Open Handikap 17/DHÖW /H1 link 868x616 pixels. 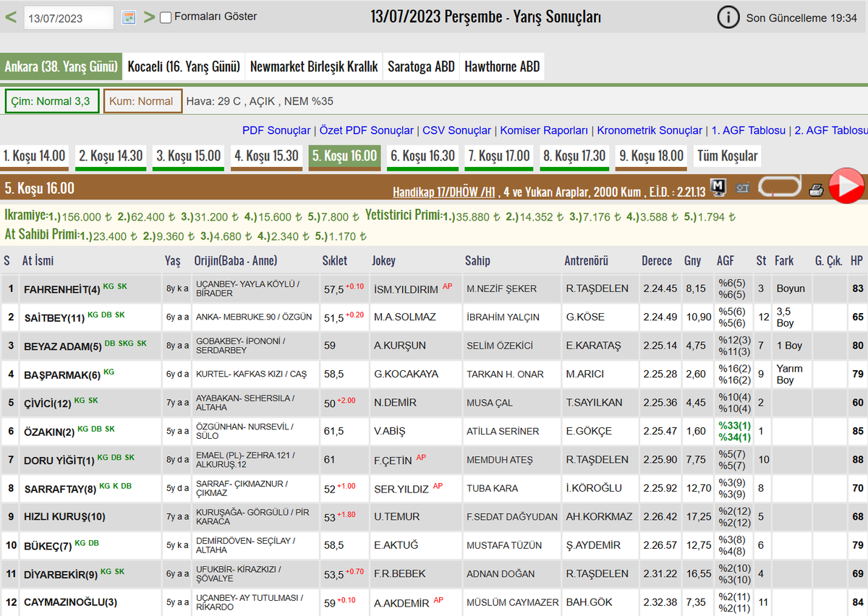444,192
